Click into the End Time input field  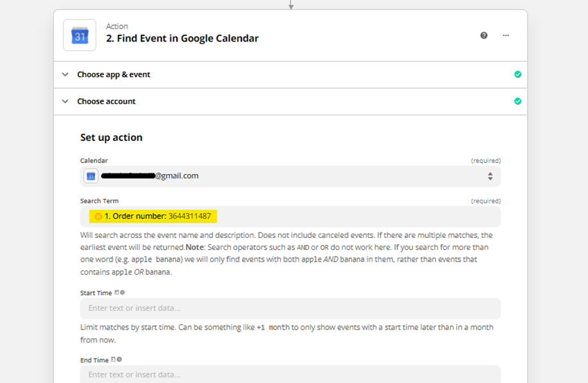pos(291,374)
